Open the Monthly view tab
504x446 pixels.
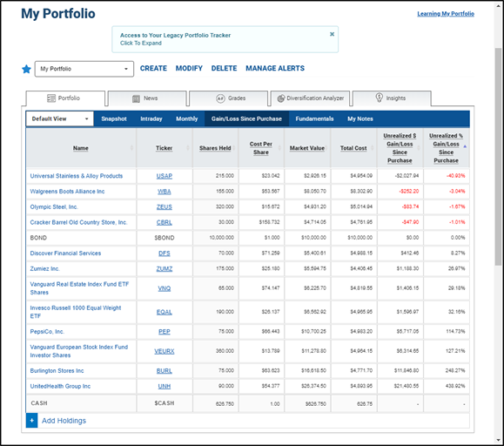[187, 118]
